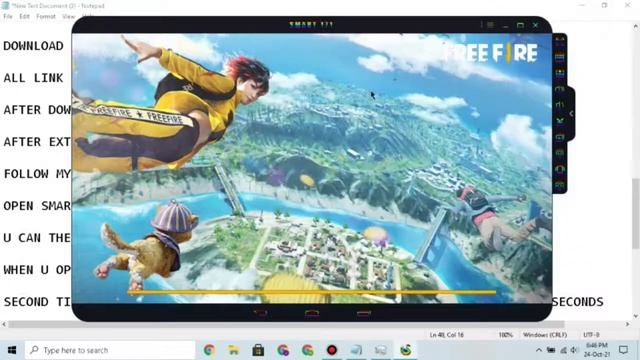Maximize the SmartGaGa emulator window
The image size is (640, 360).
[x=520, y=25]
